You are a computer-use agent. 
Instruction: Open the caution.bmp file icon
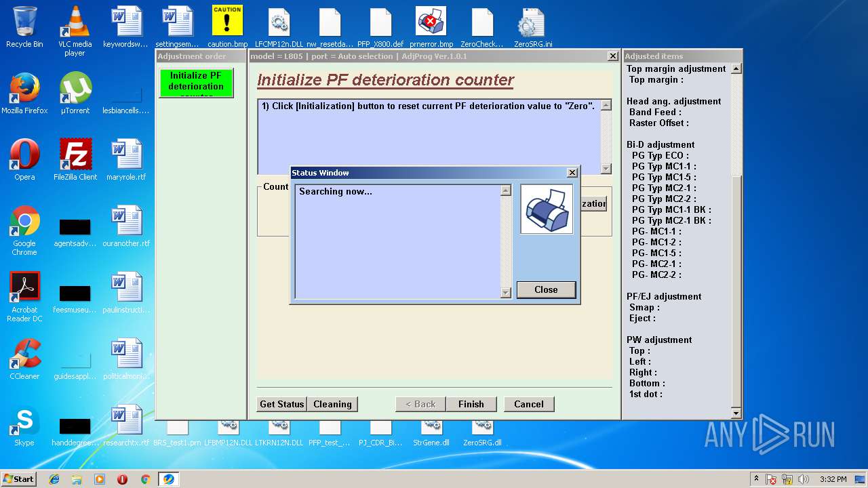(227, 27)
